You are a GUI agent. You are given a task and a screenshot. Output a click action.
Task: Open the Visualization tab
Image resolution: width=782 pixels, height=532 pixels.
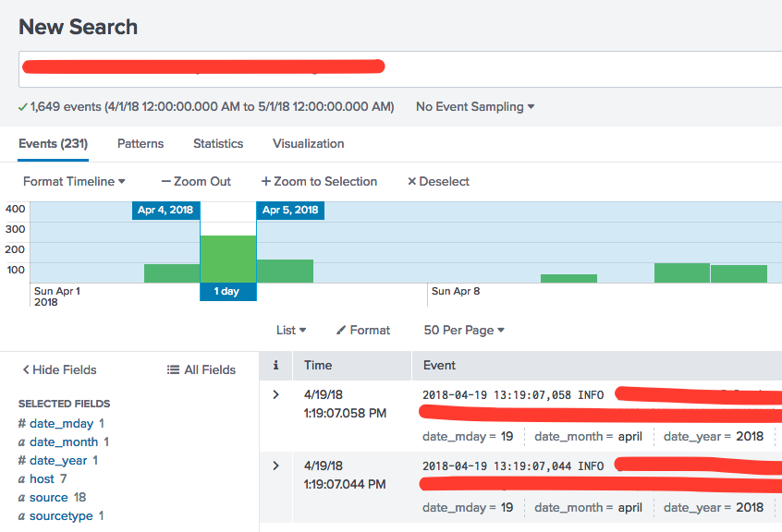click(308, 144)
